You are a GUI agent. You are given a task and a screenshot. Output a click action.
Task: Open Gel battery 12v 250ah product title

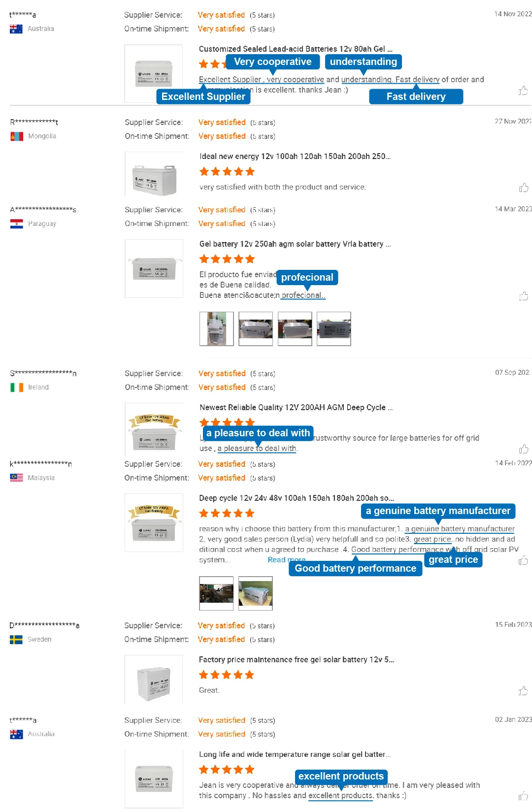click(295, 244)
